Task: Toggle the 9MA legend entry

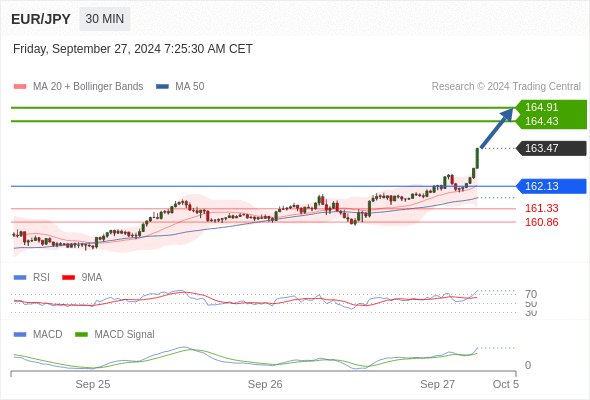Action: pos(82,277)
